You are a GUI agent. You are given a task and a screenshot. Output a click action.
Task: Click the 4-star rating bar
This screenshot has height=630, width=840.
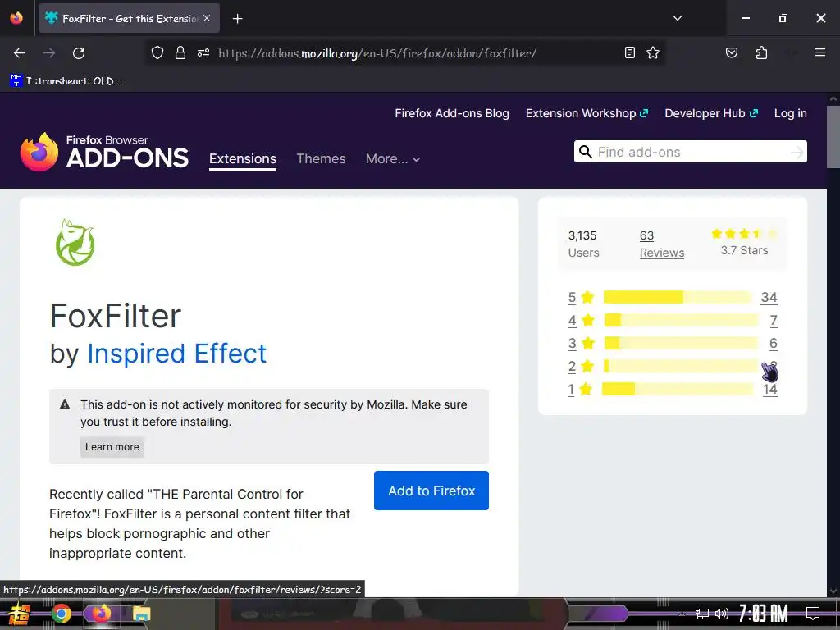pyautogui.click(x=681, y=320)
